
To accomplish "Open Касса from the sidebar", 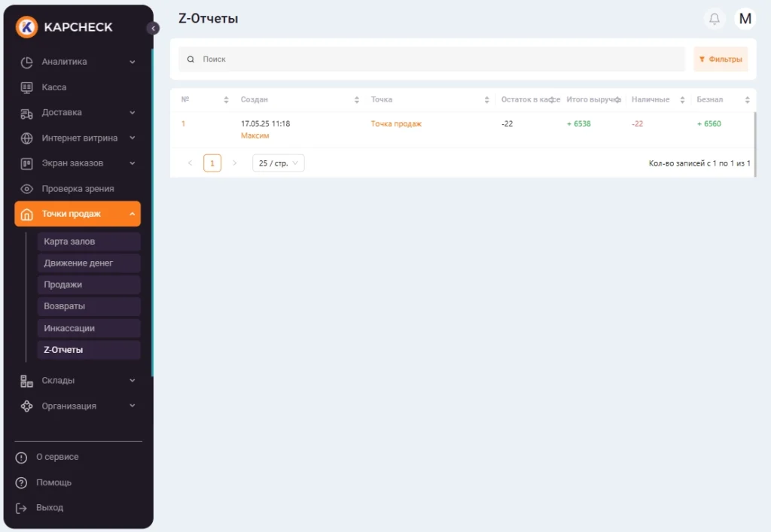I will coord(54,87).
